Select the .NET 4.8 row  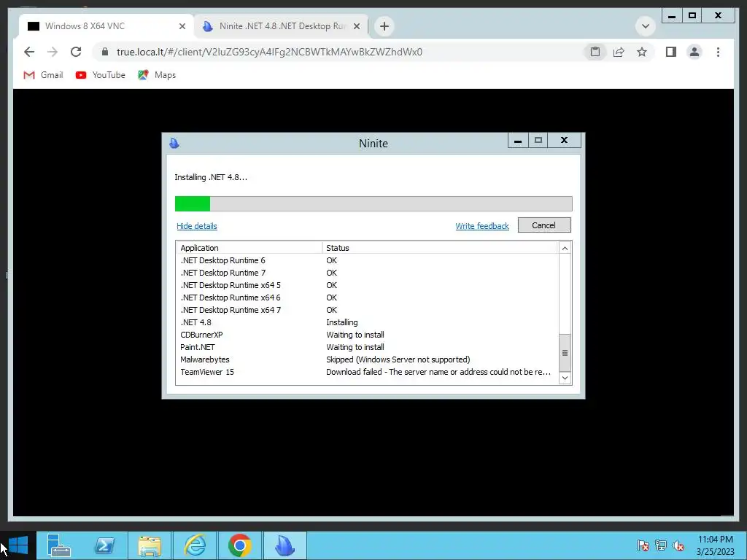(367, 322)
